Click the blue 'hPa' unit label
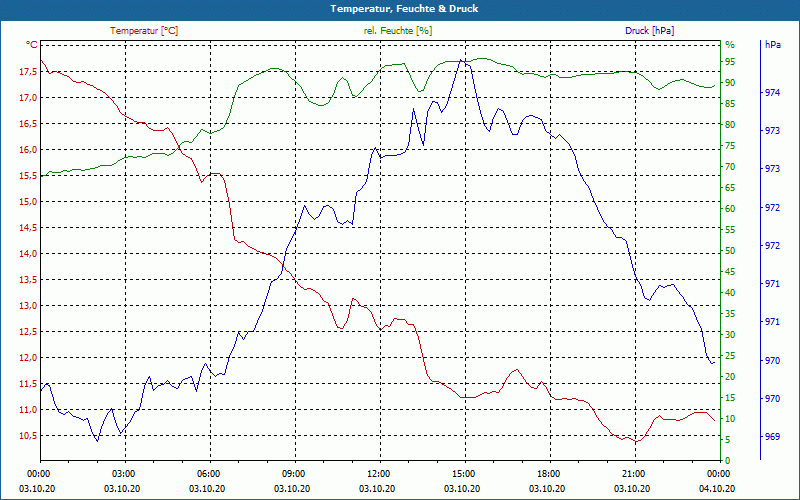800x500 pixels. coord(772,45)
